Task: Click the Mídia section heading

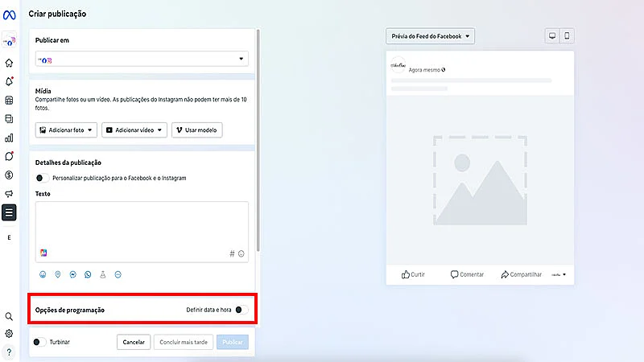Action: coord(43,91)
